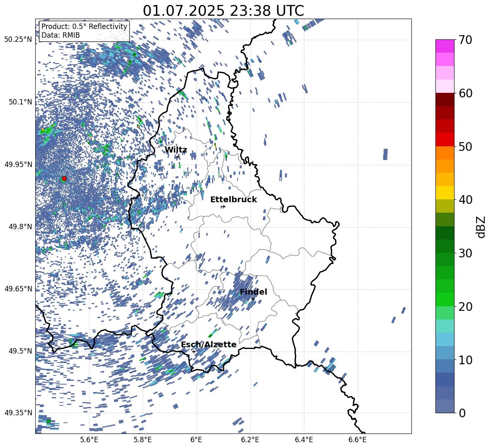
Task: Click the colorbar tick label 40
Action: coord(465,200)
